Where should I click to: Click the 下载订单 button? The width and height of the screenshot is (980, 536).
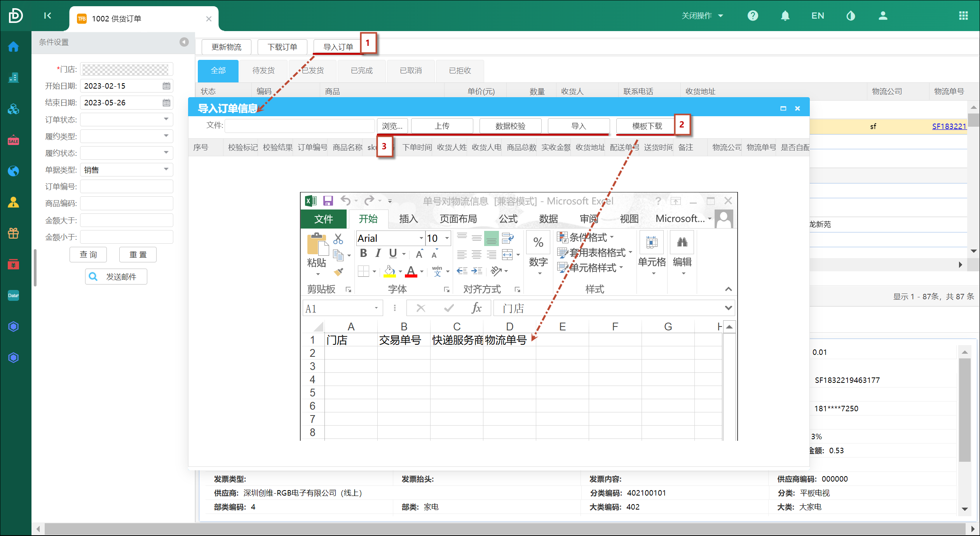tap(282, 47)
